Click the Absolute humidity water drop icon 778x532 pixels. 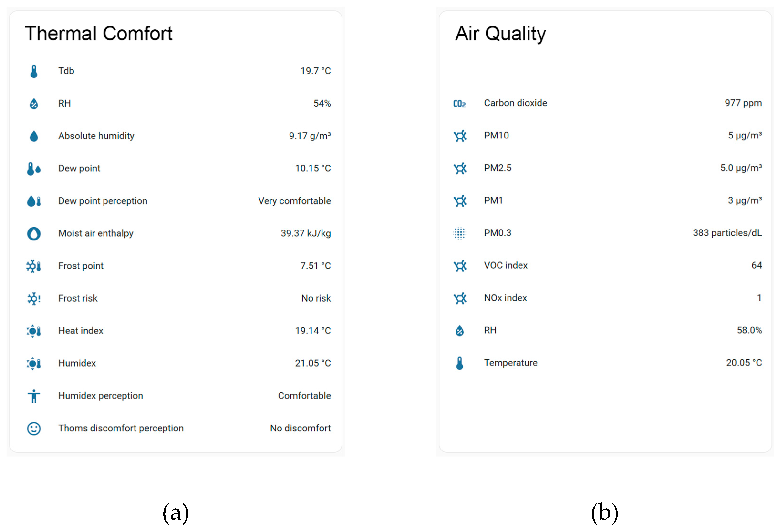(x=33, y=136)
